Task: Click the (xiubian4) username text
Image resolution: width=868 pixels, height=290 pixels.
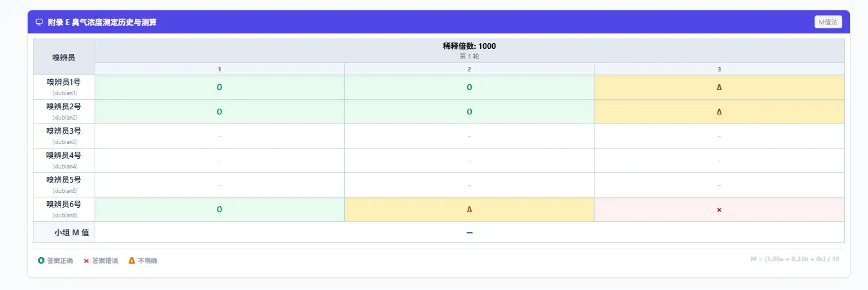Action: point(64,167)
